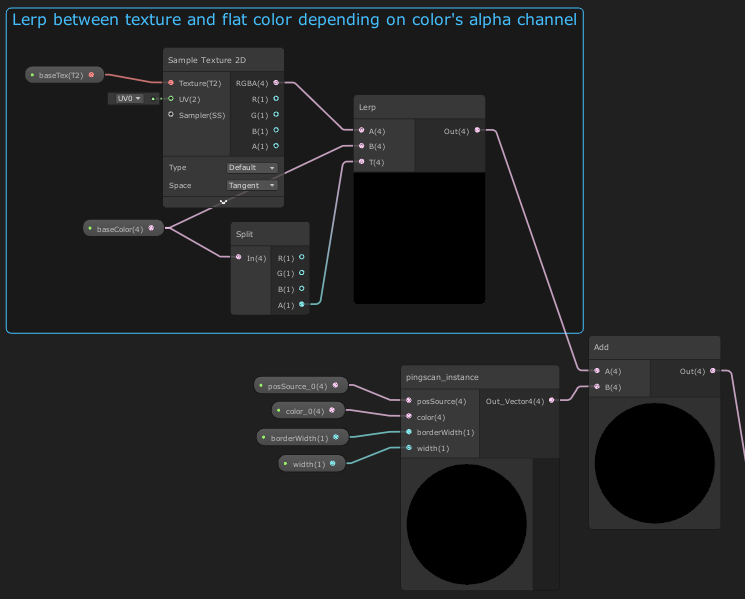Image resolution: width=745 pixels, height=599 pixels.
Task: Click the T(4) input port on Lerp
Action: [x=361, y=161]
